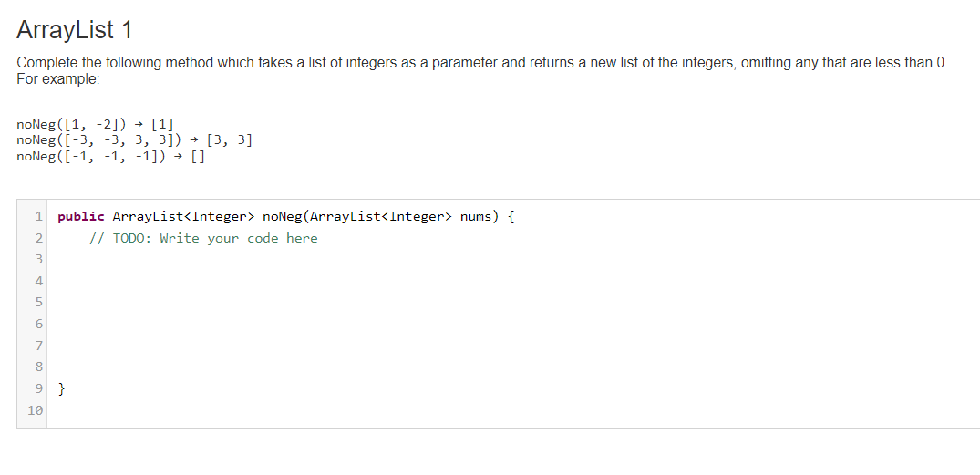
Task: Click line number 1 in gutter
Action: click(39, 217)
